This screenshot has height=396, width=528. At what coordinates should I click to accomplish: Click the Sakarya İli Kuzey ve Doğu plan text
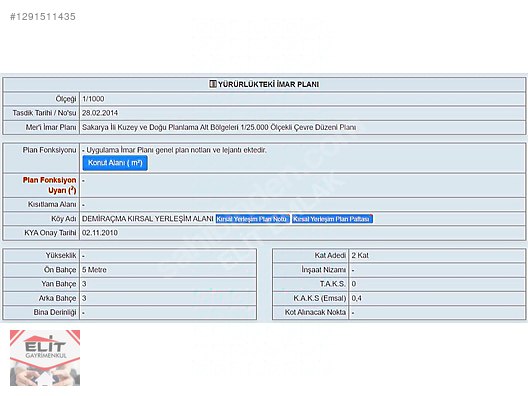(219, 127)
